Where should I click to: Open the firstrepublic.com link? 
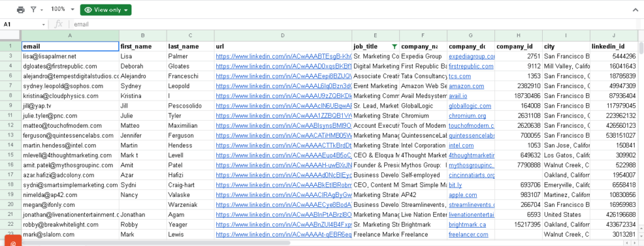(472, 66)
